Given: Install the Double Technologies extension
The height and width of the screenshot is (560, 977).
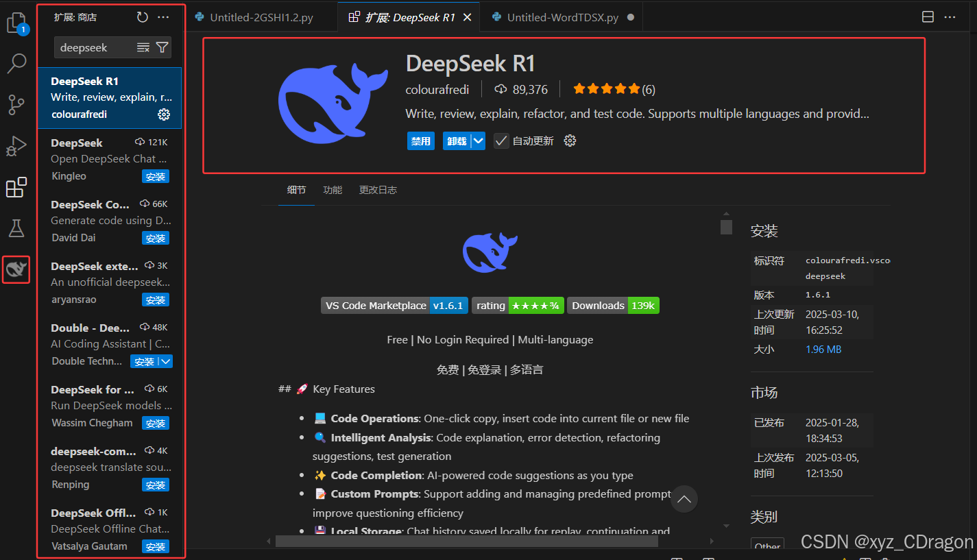Looking at the screenshot, I should coord(144,361).
